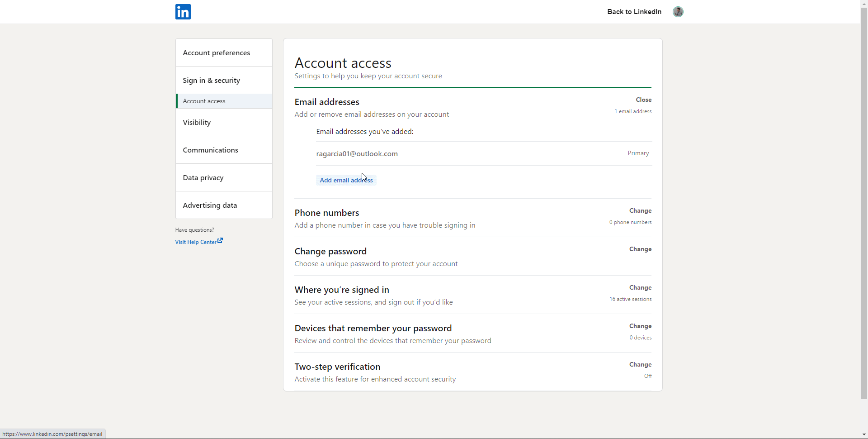Click the scrollbar down arrow
This screenshot has height=439, width=868.
864,434
